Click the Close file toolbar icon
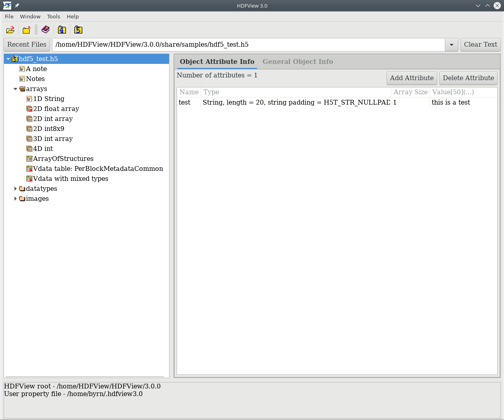Screen dimensions: 504x420 [x=26, y=30]
